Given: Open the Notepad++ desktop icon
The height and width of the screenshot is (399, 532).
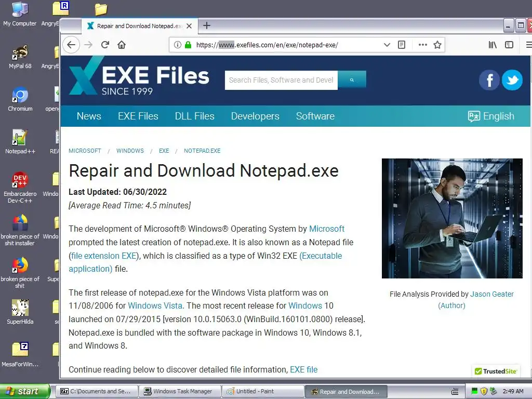Looking at the screenshot, I should click(x=20, y=142).
